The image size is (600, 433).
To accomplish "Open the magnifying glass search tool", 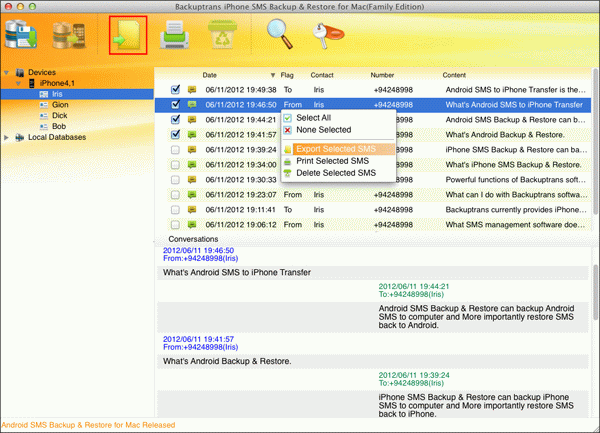I will pyautogui.click(x=280, y=34).
